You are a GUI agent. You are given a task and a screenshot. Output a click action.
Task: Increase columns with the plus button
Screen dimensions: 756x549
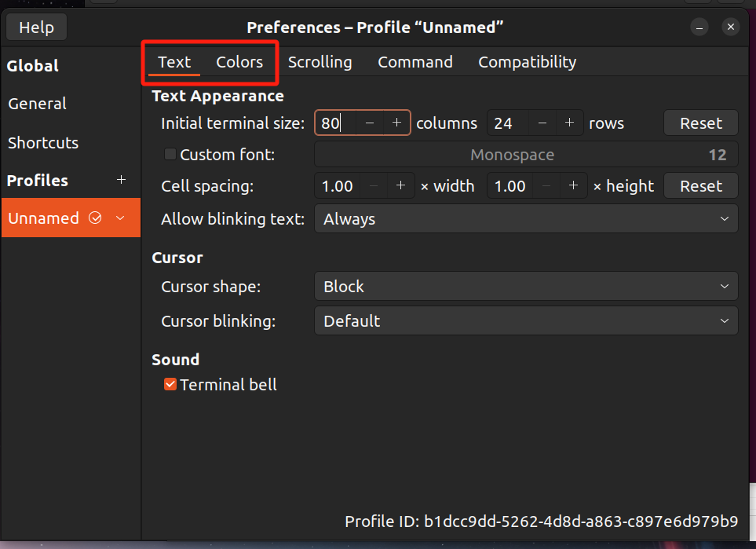396,123
